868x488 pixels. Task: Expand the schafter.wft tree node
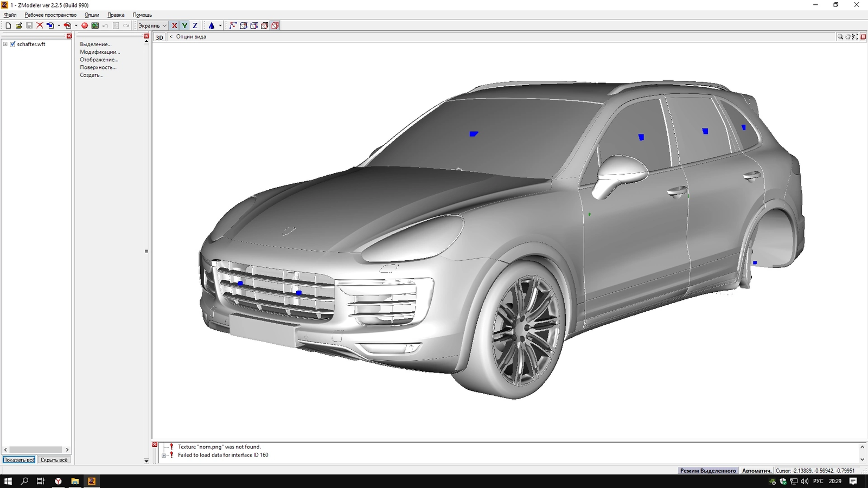(x=5, y=44)
